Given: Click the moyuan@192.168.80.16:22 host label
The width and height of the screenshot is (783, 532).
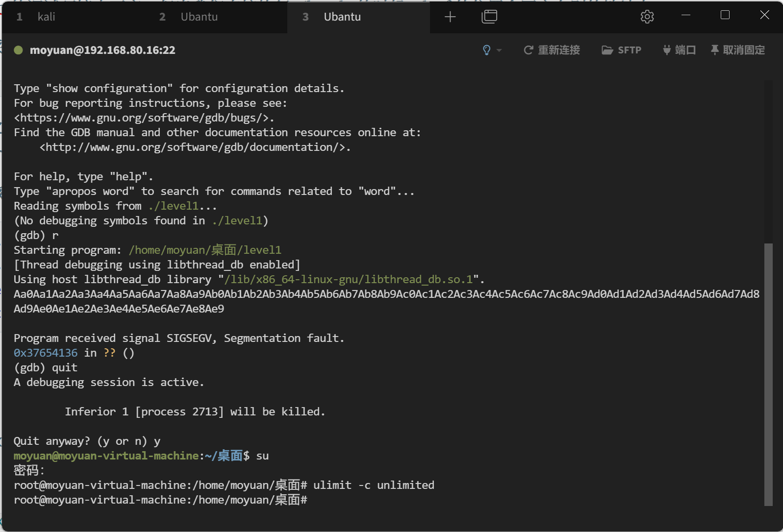Looking at the screenshot, I should pos(102,50).
